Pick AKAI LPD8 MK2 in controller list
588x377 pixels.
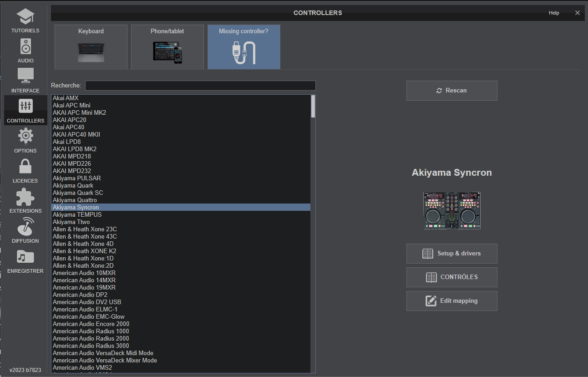pos(181,149)
